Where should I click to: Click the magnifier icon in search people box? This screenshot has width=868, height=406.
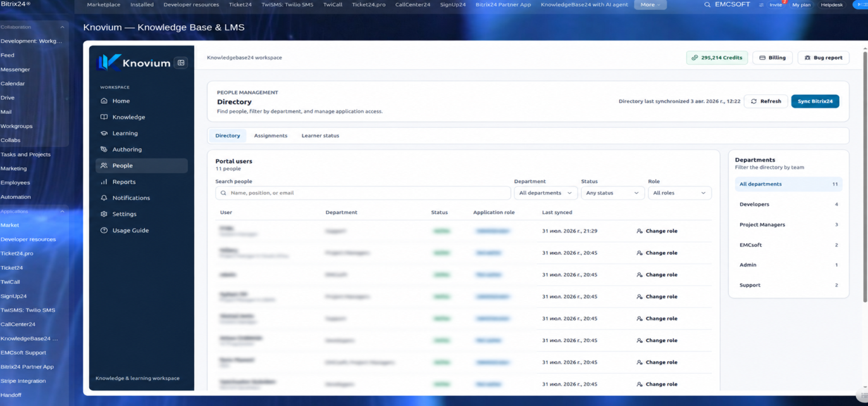coord(224,193)
